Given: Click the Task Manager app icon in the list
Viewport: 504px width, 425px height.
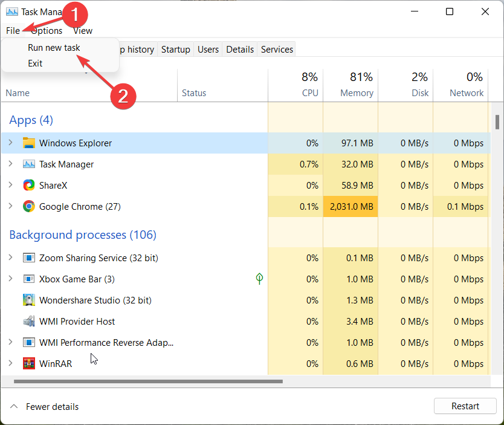Looking at the screenshot, I should 29,164.
